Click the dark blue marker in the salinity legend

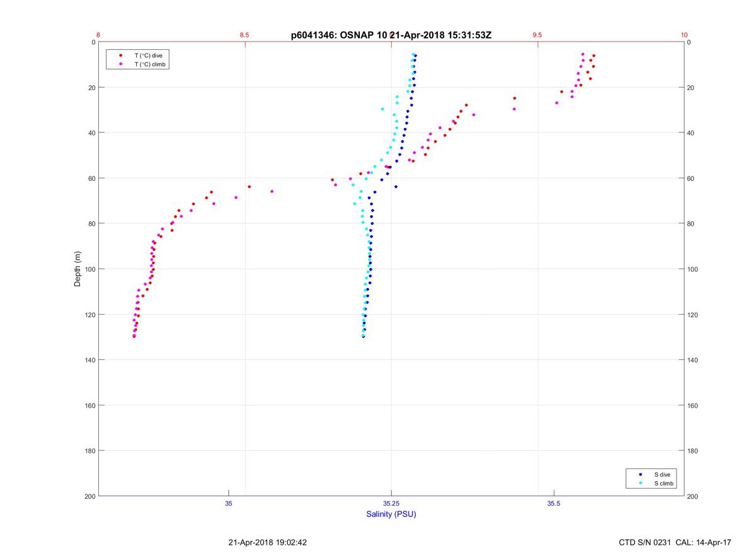pyautogui.click(x=641, y=474)
